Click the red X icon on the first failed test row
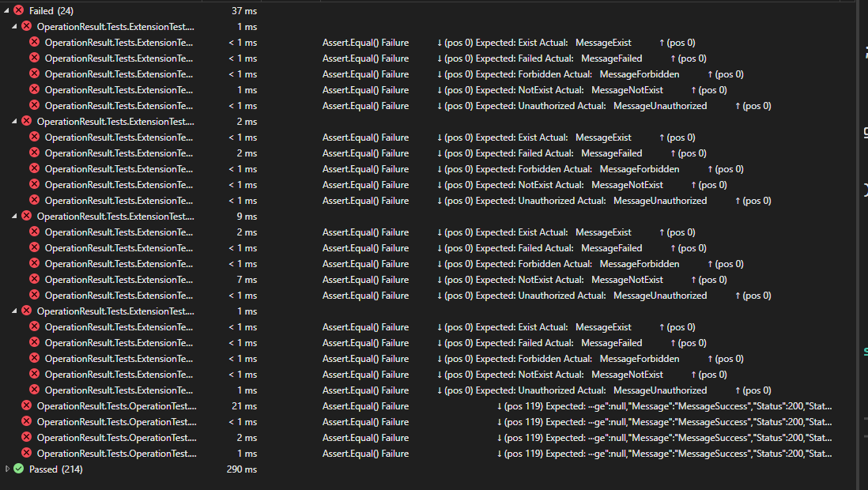 (36, 42)
